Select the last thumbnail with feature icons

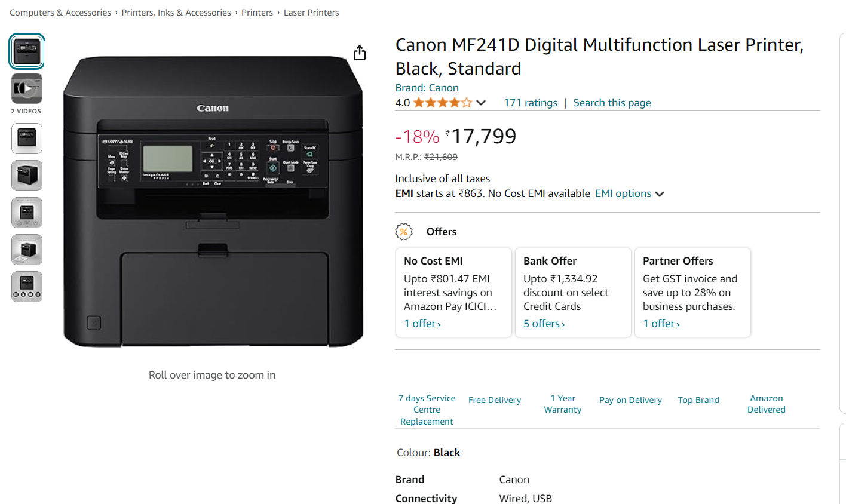tap(27, 287)
